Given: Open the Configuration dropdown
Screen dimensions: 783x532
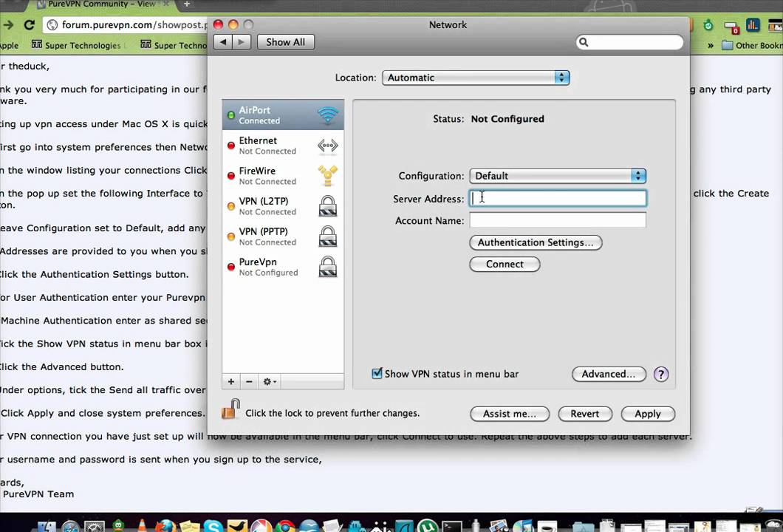Looking at the screenshot, I should (557, 176).
